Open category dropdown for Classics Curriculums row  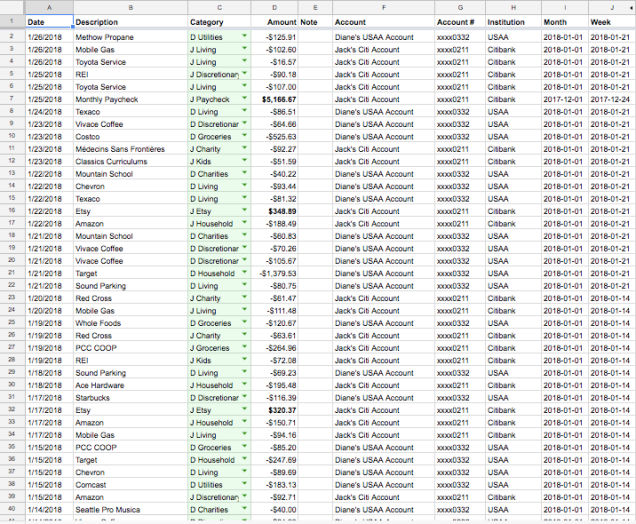(x=244, y=160)
